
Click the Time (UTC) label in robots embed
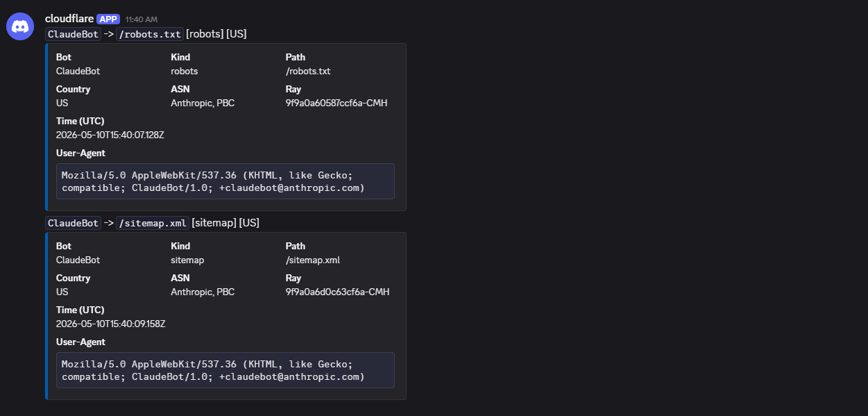pyautogui.click(x=80, y=121)
